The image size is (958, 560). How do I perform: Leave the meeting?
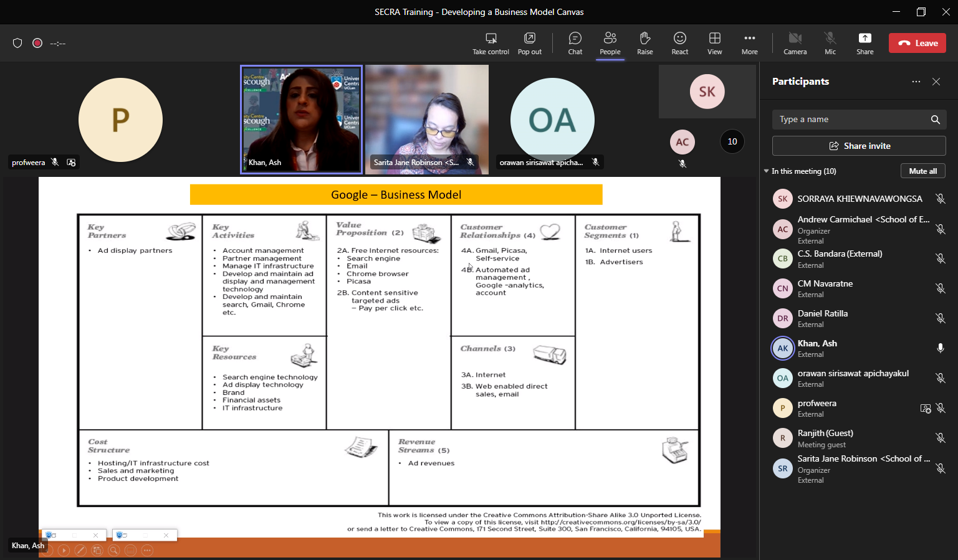[x=917, y=43]
